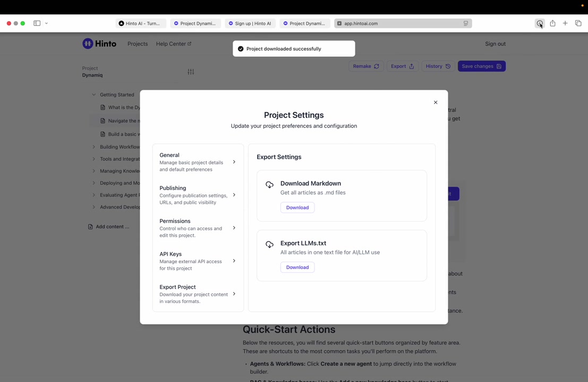
Task: Switch to the Sign up | Hinto AI tab
Action: pos(250,23)
